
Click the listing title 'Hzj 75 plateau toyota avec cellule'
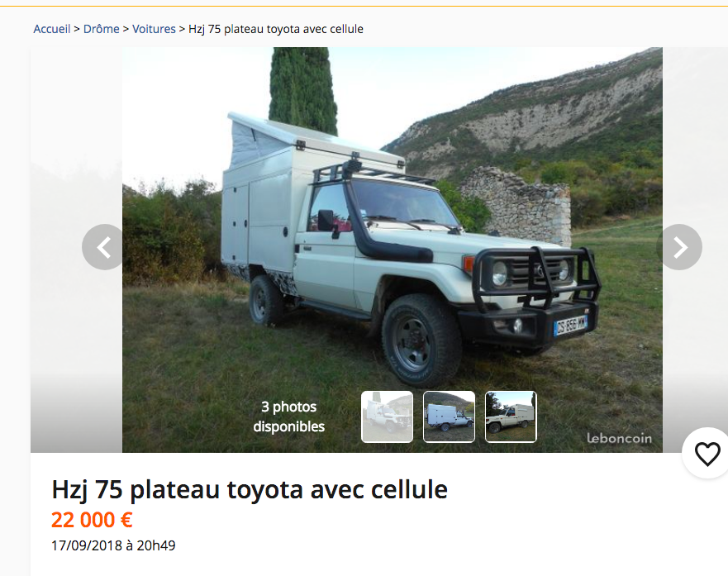tap(250, 490)
